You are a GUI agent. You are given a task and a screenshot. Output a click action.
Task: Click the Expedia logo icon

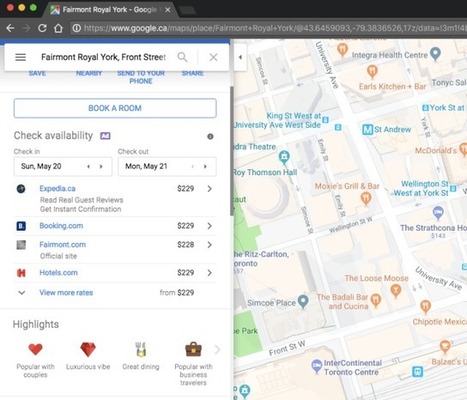(x=21, y=189)
